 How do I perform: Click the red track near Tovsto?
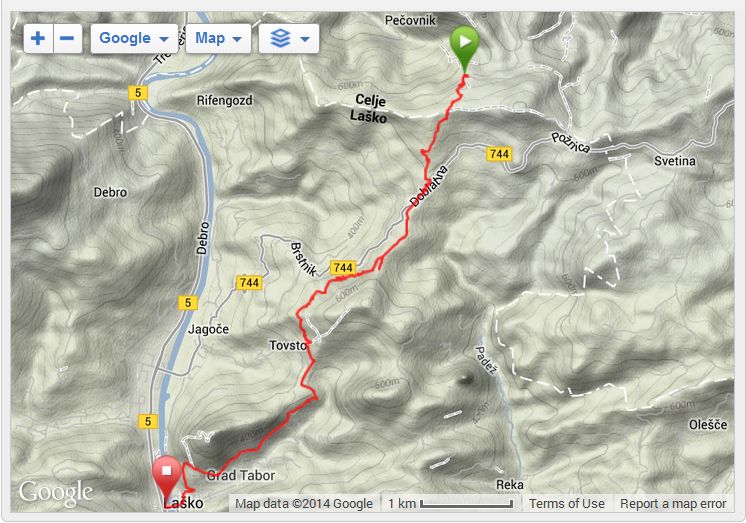coord(309,346)
